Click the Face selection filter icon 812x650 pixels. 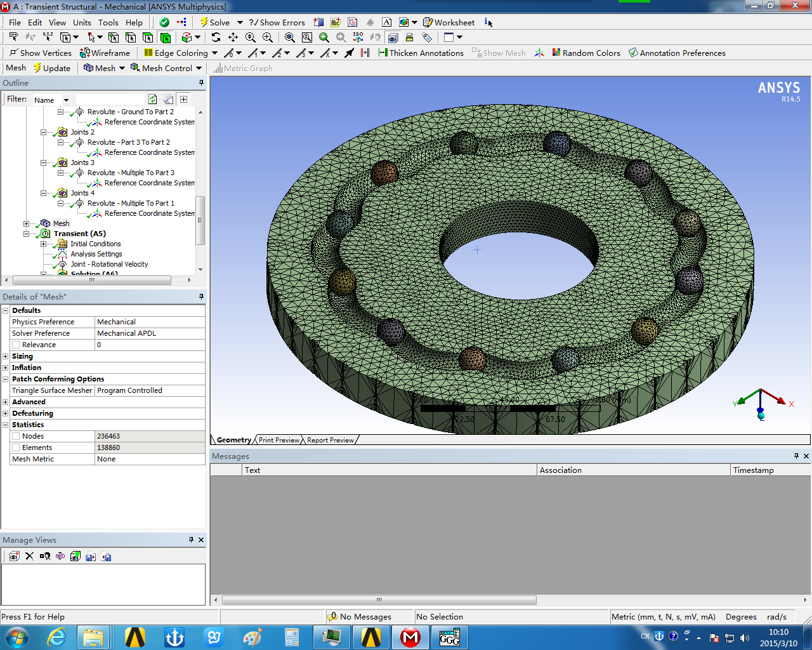coord(148,37)
